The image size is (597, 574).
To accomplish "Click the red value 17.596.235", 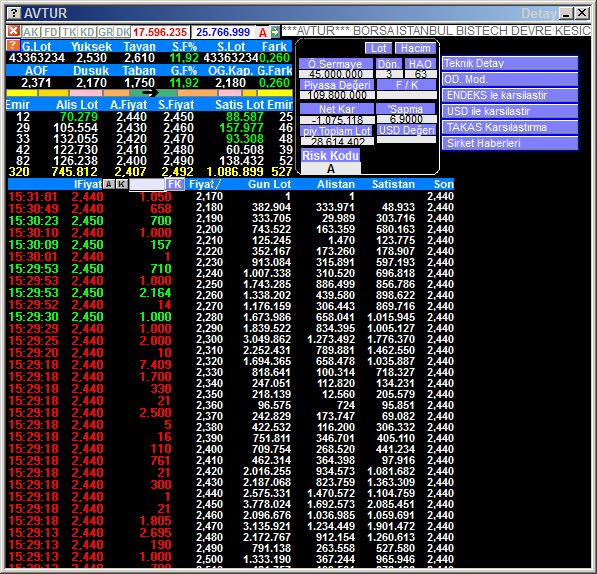I will coord(160,32).
